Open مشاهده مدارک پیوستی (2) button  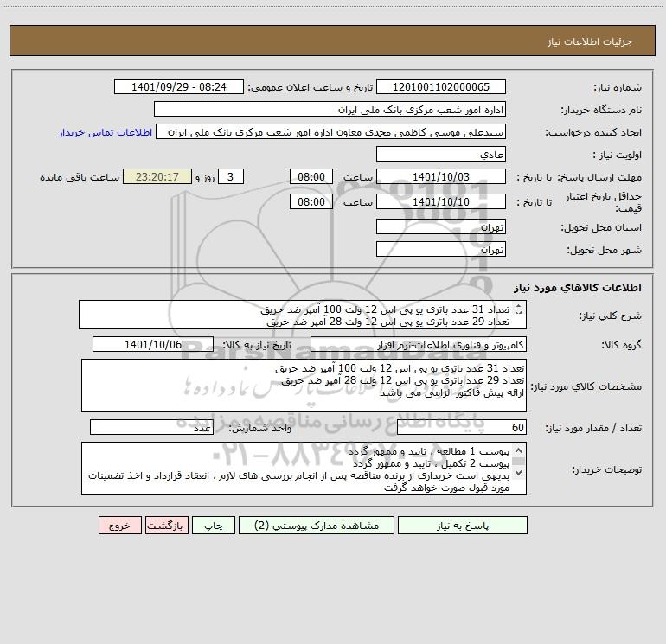click(x=317, y=526)
